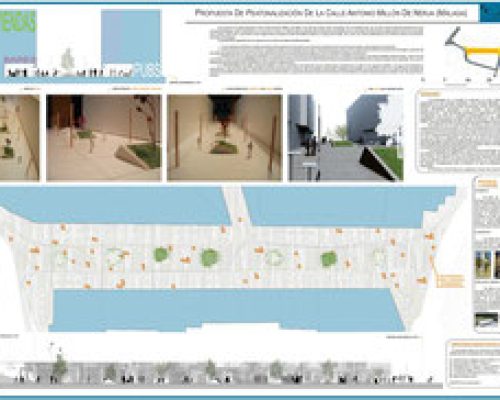Screen dimensions: 500x400
Task: Click the orange callout label beside the plan
Action: click(x=450, y=281)
